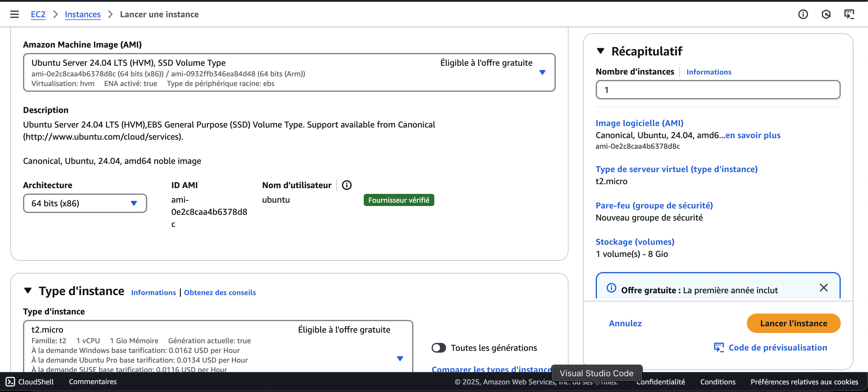Collapse the Récapitulatif section
The height and width of the screenshot is (392, 868).
tap(600, 51)
